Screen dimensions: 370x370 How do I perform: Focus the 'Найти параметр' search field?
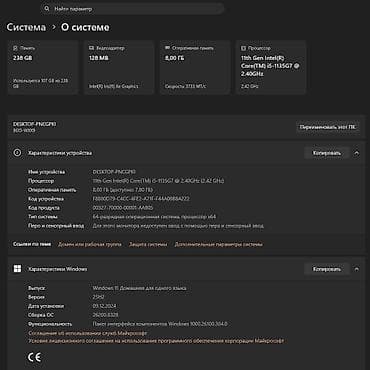tap(133, 9)
